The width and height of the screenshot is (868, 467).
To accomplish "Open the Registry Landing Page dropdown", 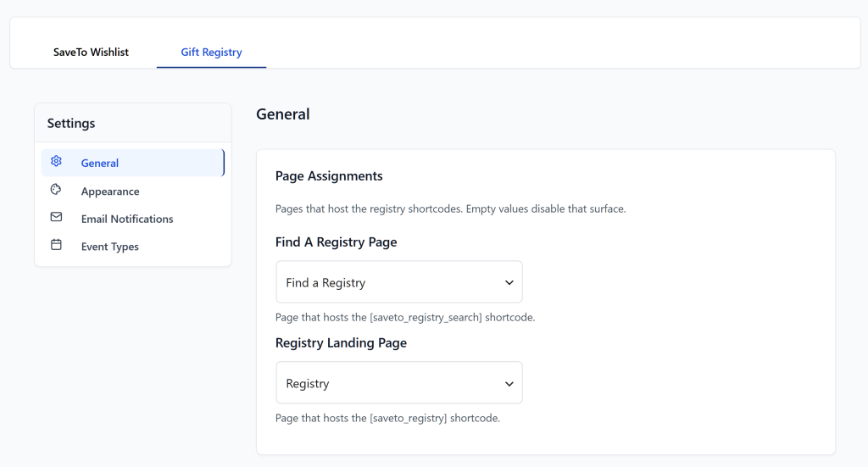I will pyautogui.click(x=399, y=383).
